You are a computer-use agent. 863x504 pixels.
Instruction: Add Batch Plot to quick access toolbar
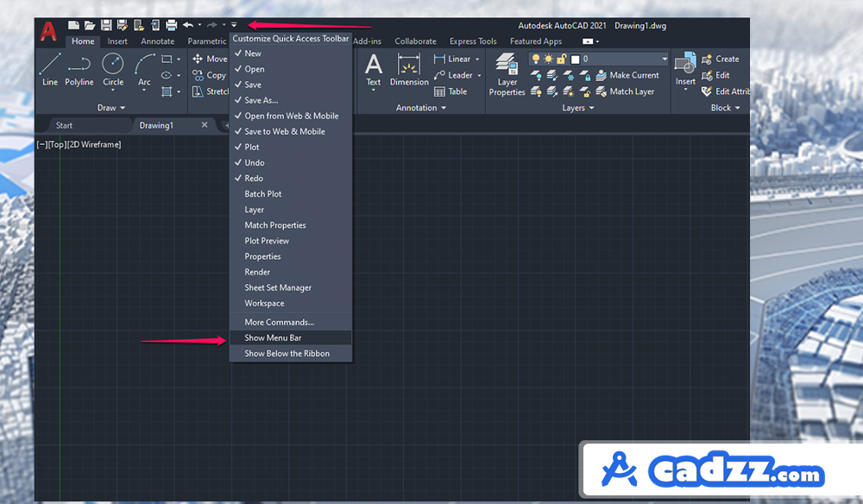(x=291, y=193)
